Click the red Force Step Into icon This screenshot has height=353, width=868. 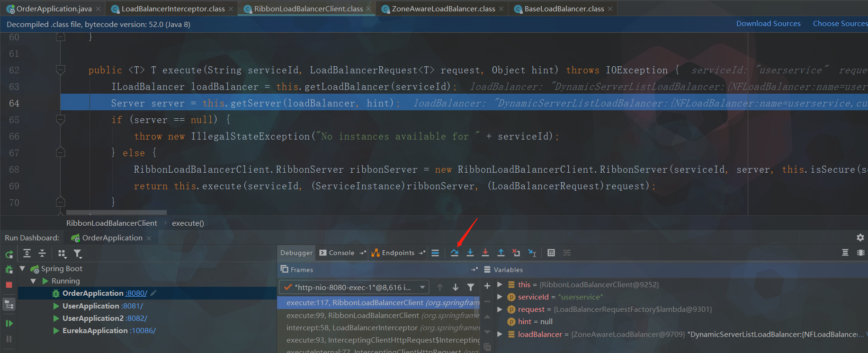[485, 253]
